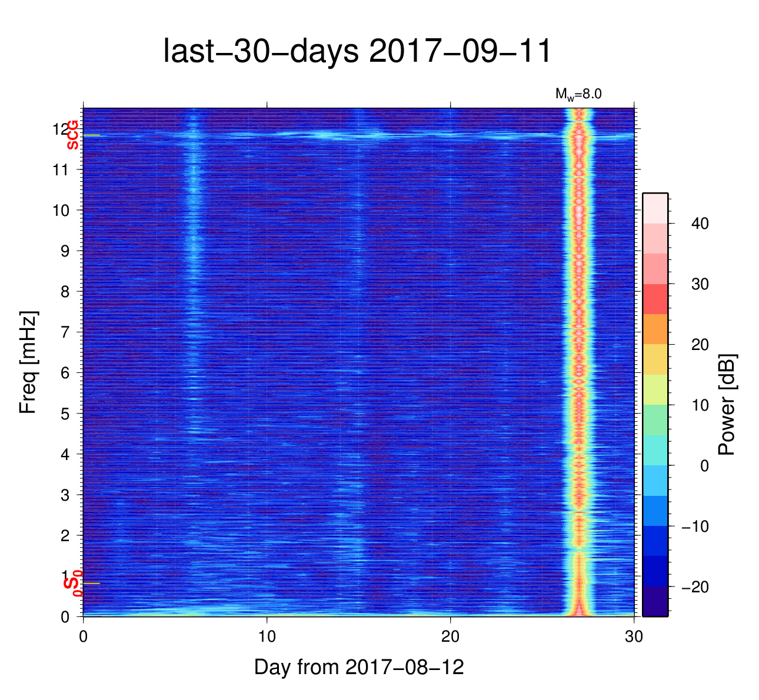Click the Freq [mHz] axis label

(28, 362)
